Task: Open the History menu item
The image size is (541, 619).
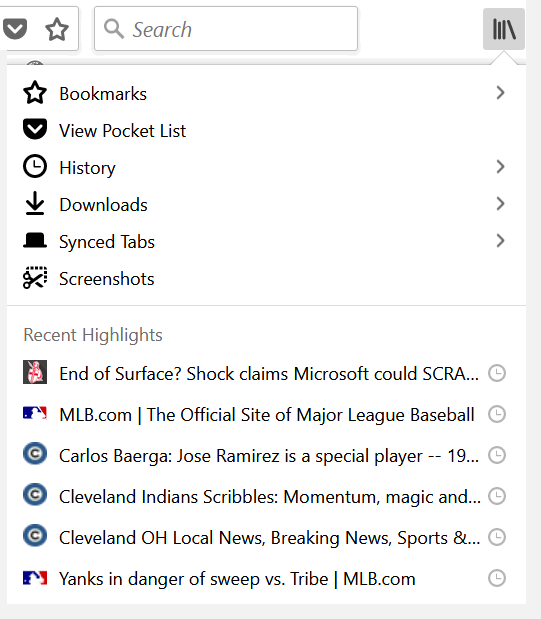Action: 267,167
